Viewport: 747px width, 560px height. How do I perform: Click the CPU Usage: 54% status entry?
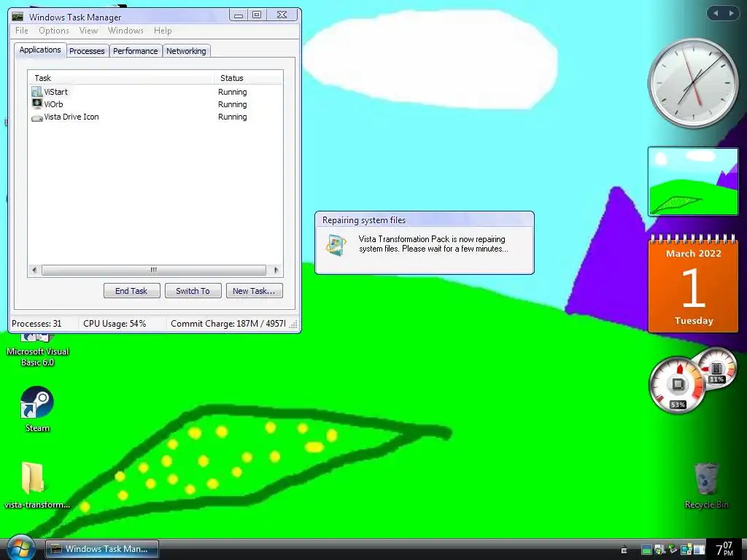click(x=115, y=323)
